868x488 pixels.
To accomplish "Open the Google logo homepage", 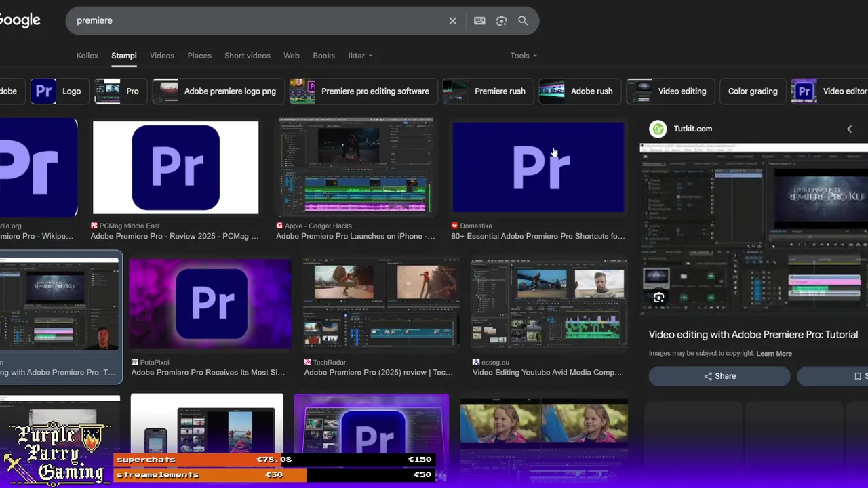I will click(x=20, y=20).
